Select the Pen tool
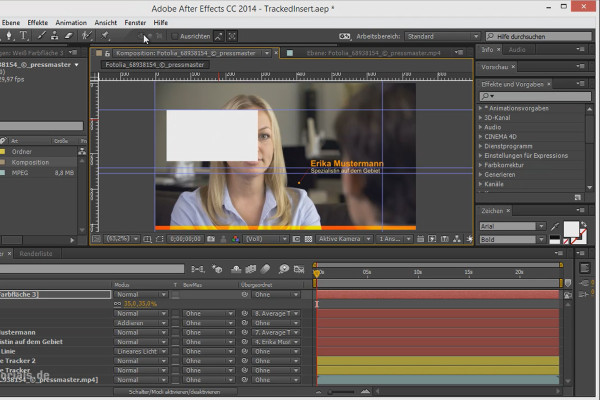Viewport: 600px width, 400px height. [9, 36]
